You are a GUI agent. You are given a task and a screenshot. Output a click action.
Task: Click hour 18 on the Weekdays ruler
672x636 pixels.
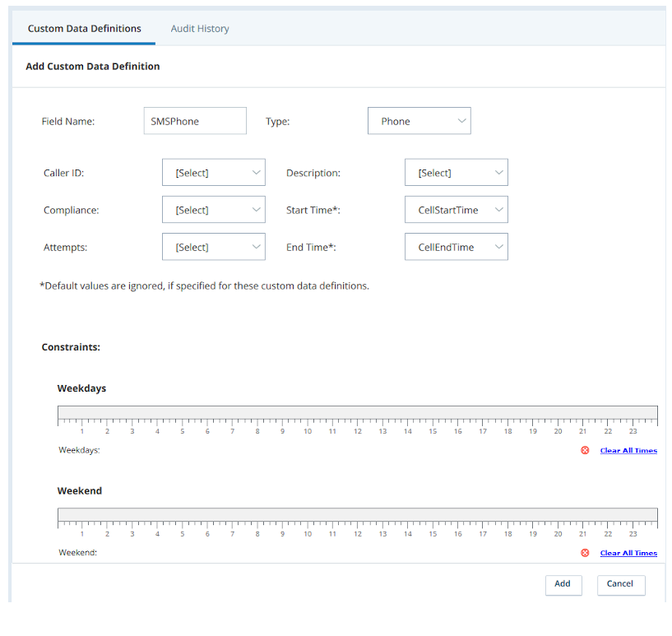tap(507, 431)
